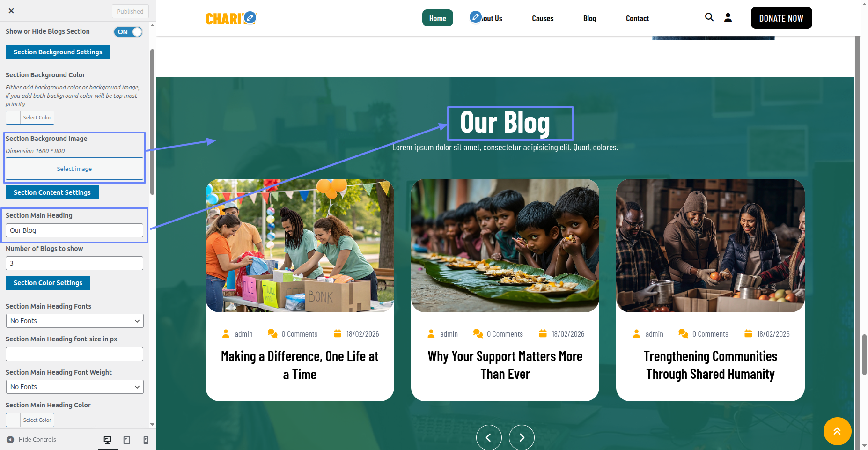868x450 pixels.
Task: Switch to tablet preview device icon
Action: point(127,440)
